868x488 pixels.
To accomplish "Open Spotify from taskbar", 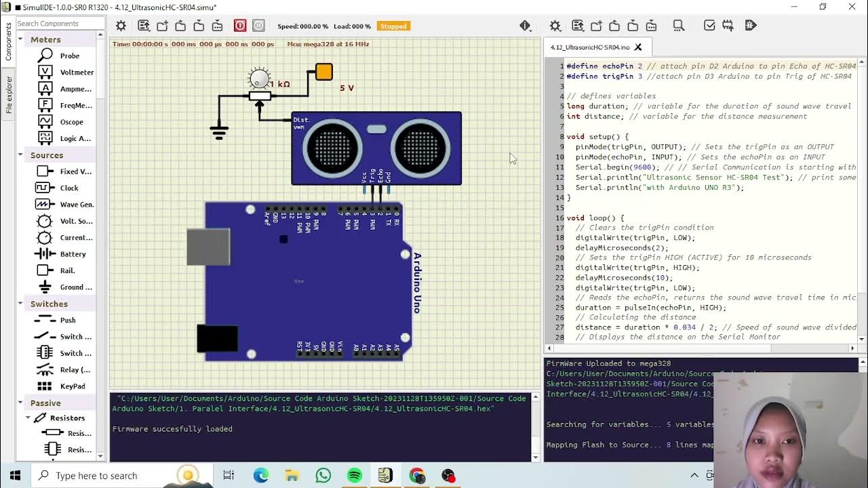I will [x=354, y=475].
